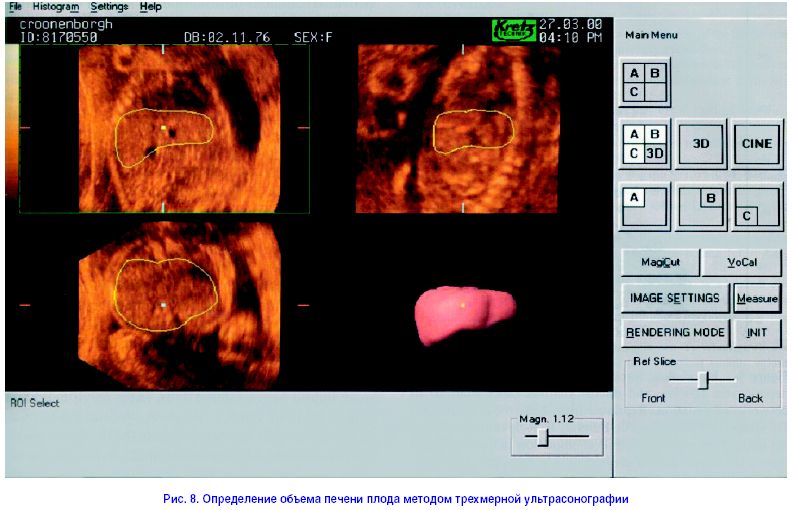Switch to single view B layout
This screenshot has width=793, height=510.
click(701, 207)
